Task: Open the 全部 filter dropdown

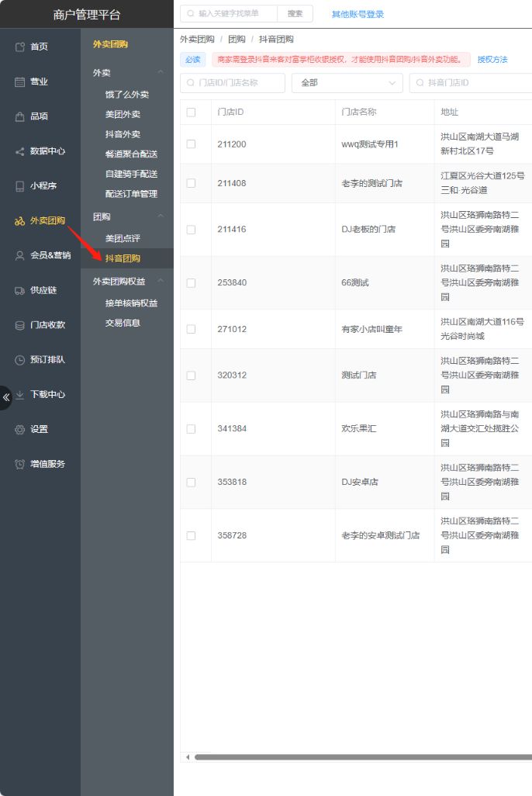Action: point(347,83)
